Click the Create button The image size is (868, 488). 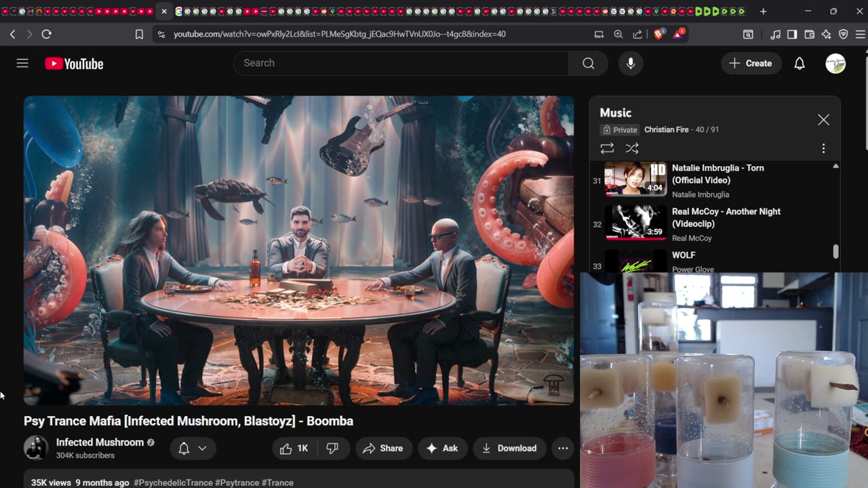751,63
